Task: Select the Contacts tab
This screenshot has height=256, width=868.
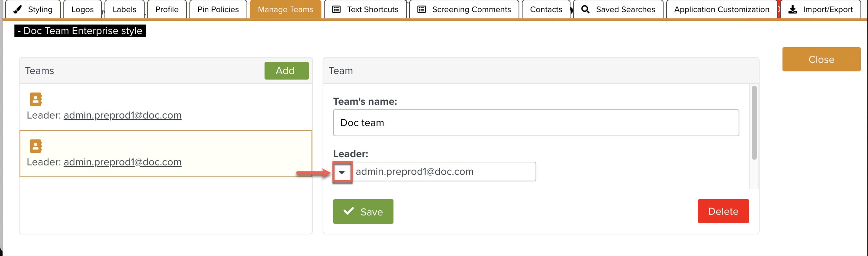Action: 546,9
